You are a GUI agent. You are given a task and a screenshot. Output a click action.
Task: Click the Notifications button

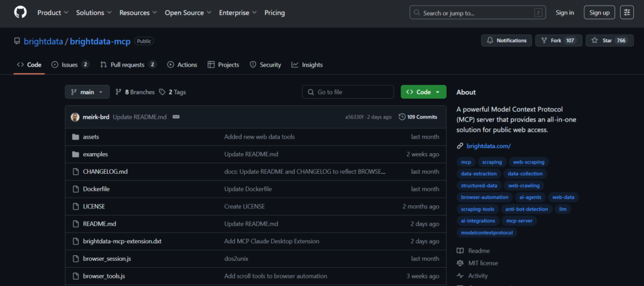507,40
